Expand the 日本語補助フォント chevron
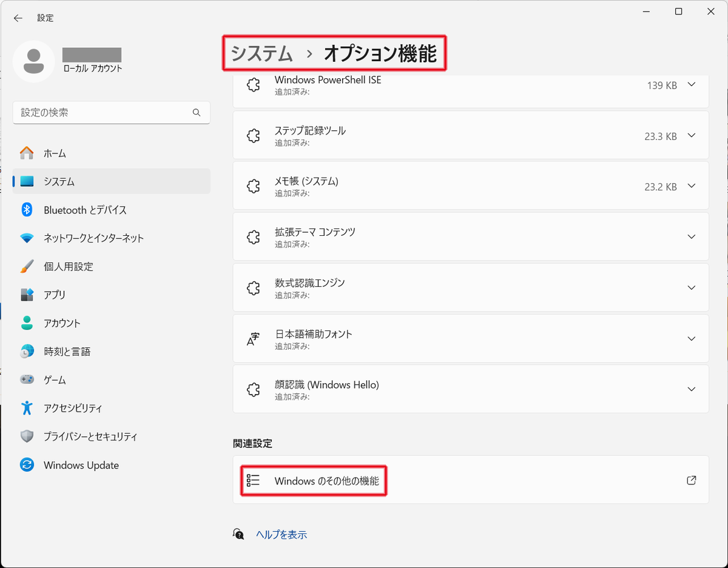This screenshot has width=728, height=568. tap(691, 338)
